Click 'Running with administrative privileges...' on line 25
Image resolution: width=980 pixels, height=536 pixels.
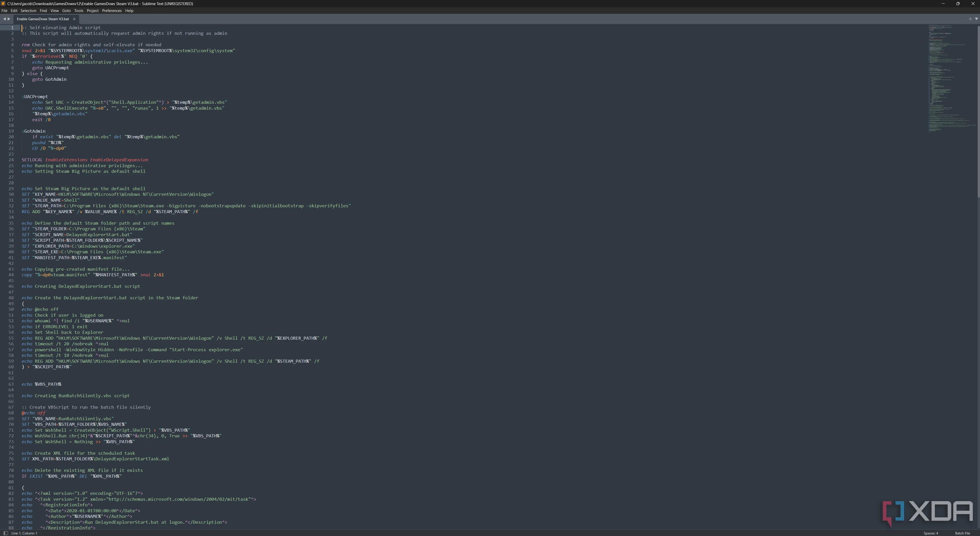pyautogui.click(x=89, y=165)
